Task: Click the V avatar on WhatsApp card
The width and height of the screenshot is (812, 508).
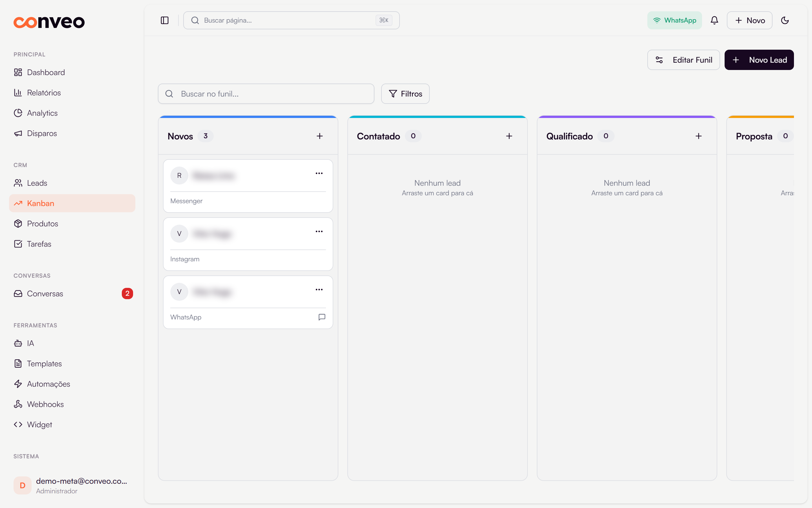Action: (x=179, y=292)
